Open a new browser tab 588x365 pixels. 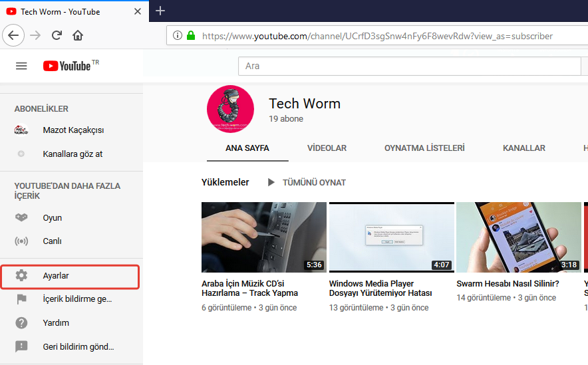[x=160, y=11]
